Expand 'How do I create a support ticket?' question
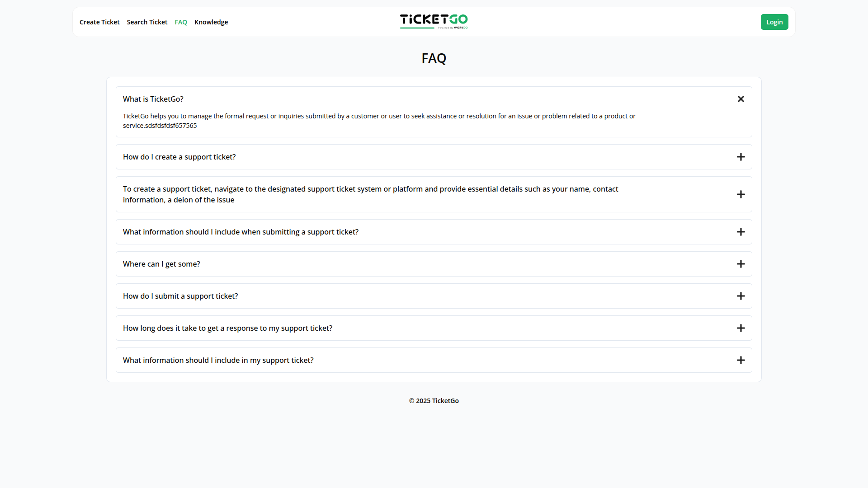Image resolution: width=868 pixels, height=488 pixels. point(179,157)
